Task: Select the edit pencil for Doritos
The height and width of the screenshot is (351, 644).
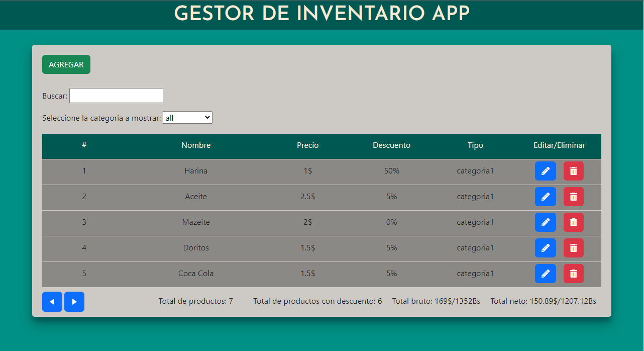Action: point(546,248)
